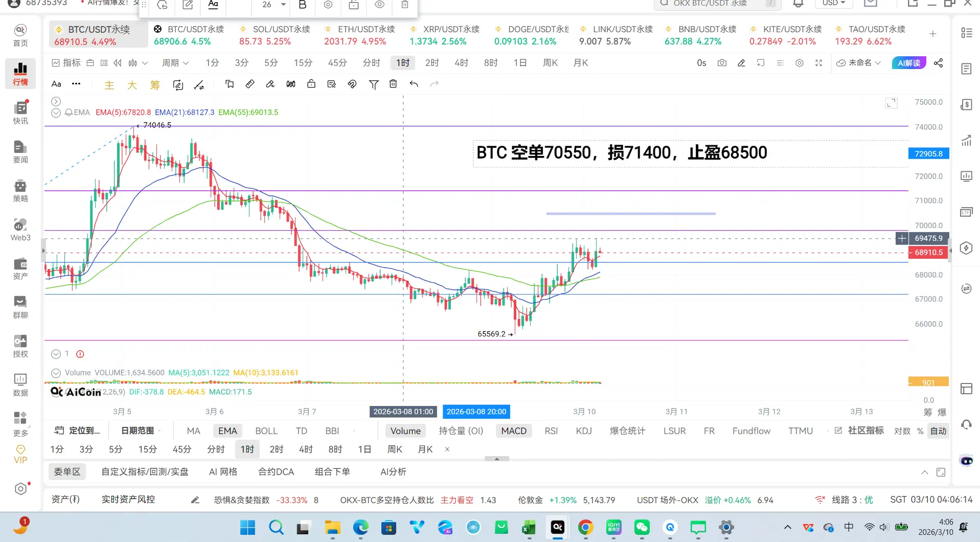Open text tool Aa in drawing toolbar
Screen dimensions: 980x542
pyautogui.click(x=56, y=84)
